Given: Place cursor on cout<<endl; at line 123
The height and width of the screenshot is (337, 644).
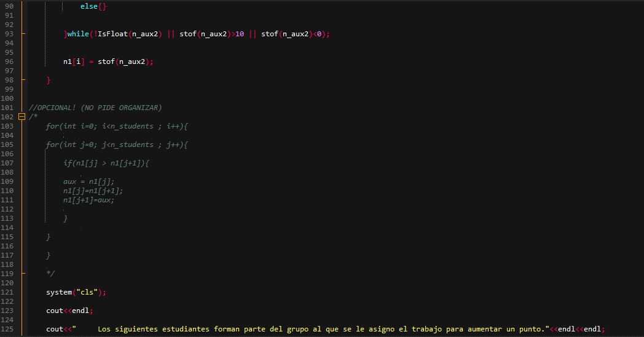Looking at the screenshot, I should pos(69,311).
